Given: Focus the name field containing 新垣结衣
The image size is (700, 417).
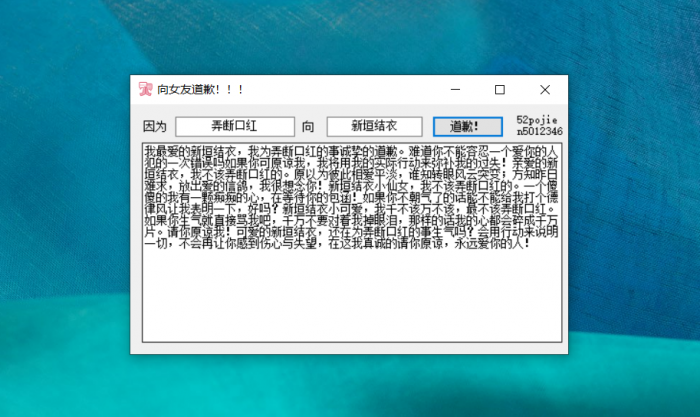Looking at the screenshot, I should pos(374,127).
